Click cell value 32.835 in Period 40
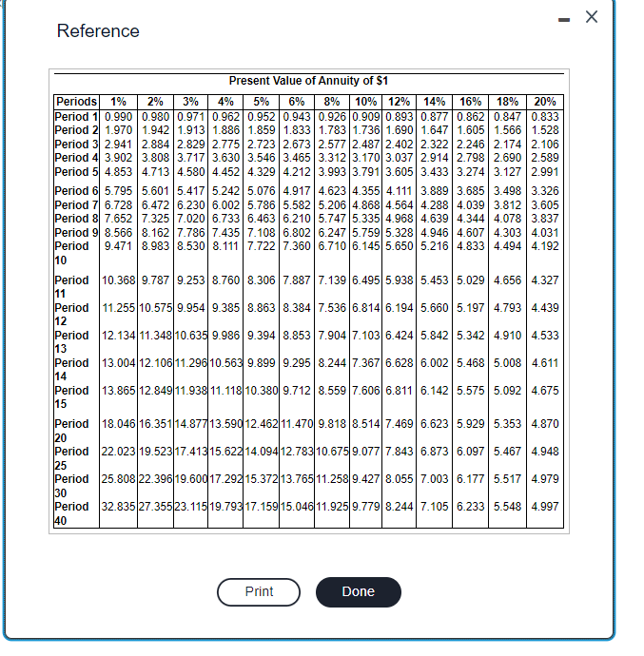644x656 pixels. pos(119,506)
